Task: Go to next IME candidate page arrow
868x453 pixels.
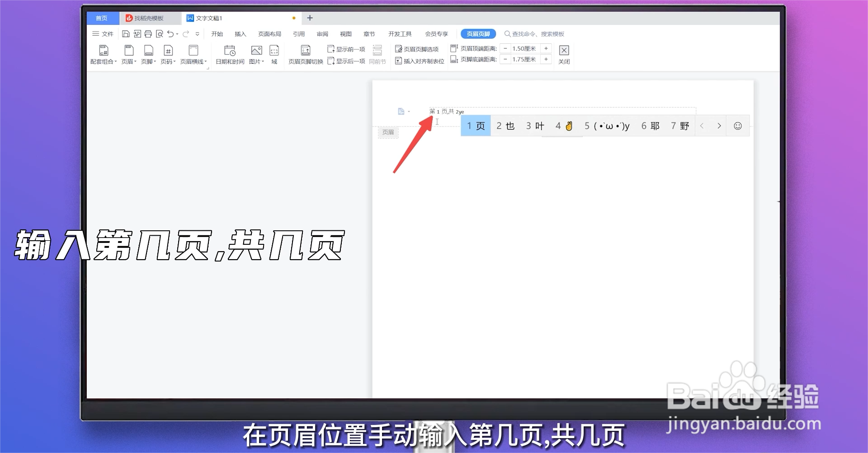Action: [x=719, y=126]
